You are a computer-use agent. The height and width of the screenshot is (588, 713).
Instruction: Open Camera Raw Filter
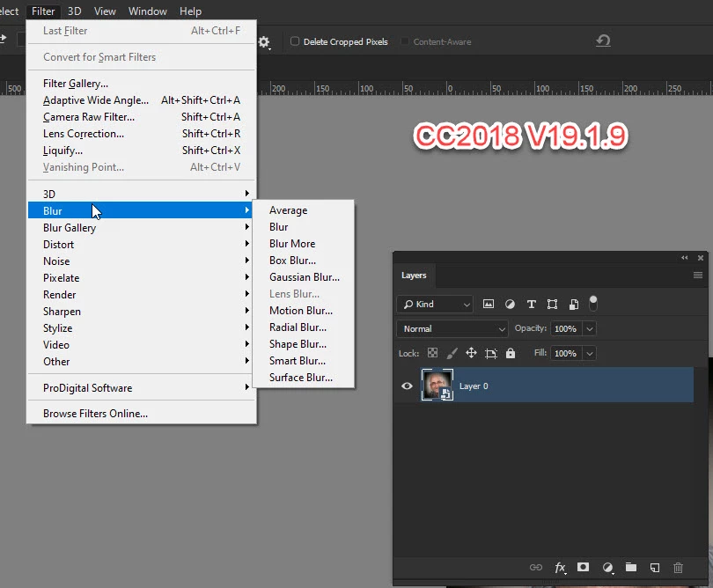142,117
